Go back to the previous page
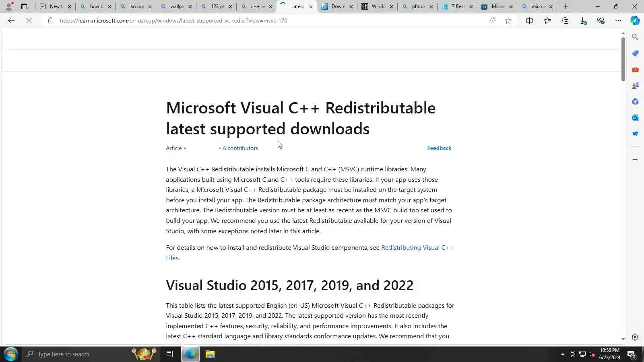The height and width of the screenshot is (362, 644). point(11,21)
